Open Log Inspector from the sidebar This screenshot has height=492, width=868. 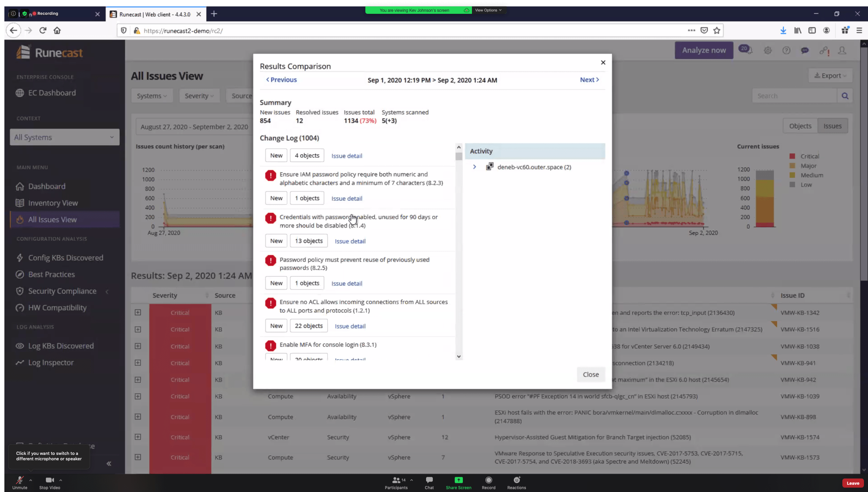[51, 363]
